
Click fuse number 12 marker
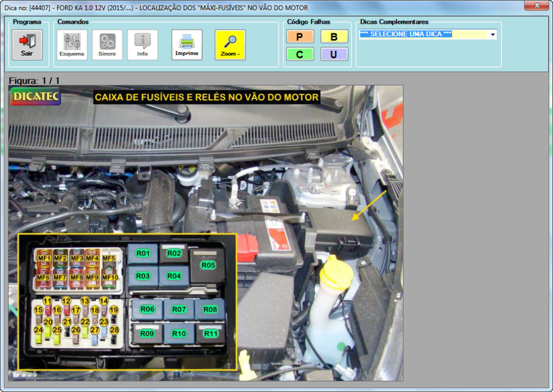click(66, 301)
